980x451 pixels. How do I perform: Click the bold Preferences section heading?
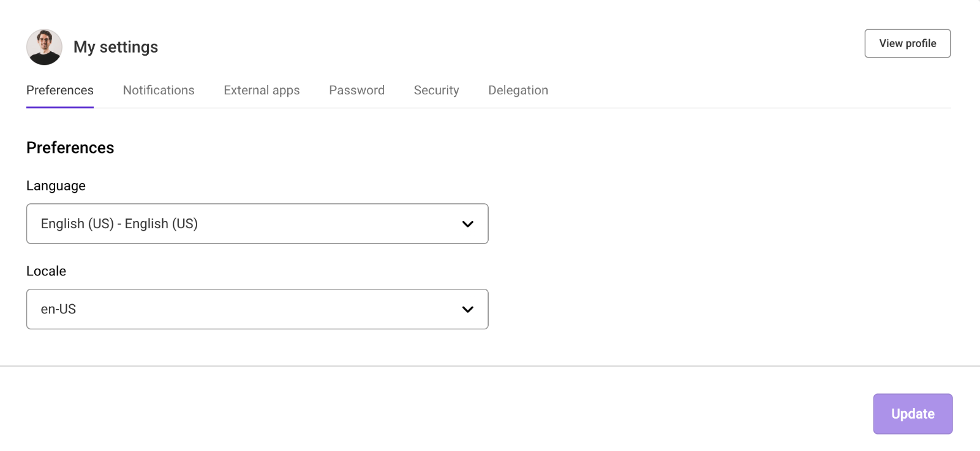point(70,148)
